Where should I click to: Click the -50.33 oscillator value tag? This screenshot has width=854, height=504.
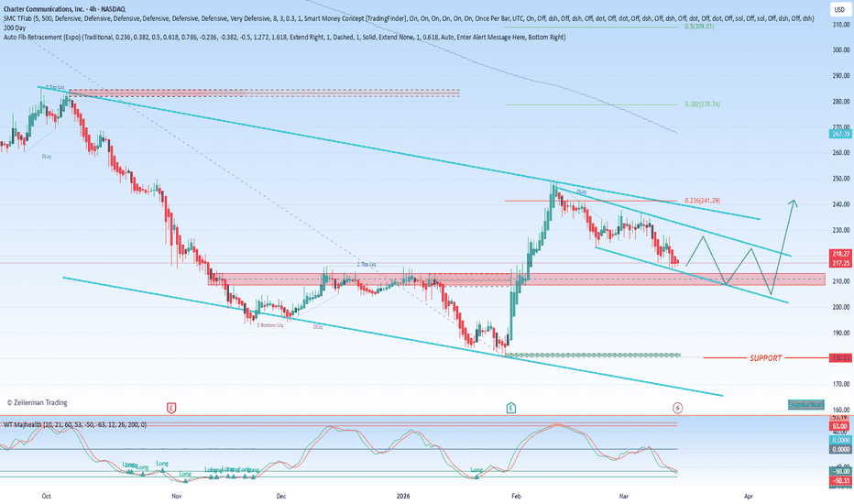coord(840,480)
